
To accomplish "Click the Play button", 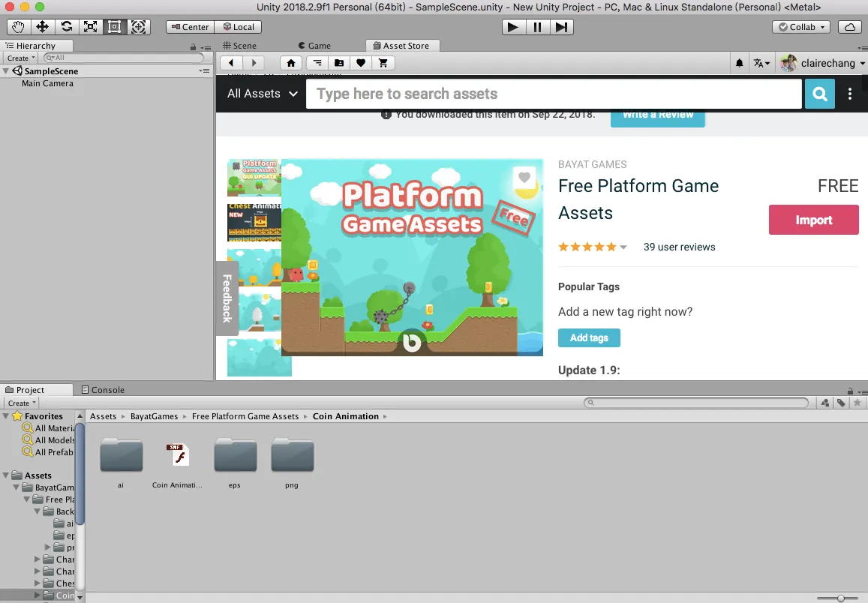I will point(513,26).
